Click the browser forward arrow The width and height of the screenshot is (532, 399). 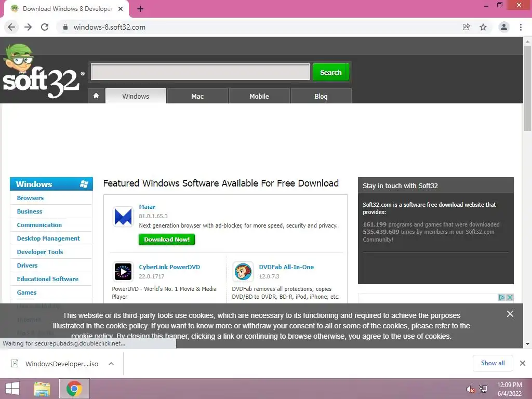point(28,27)
